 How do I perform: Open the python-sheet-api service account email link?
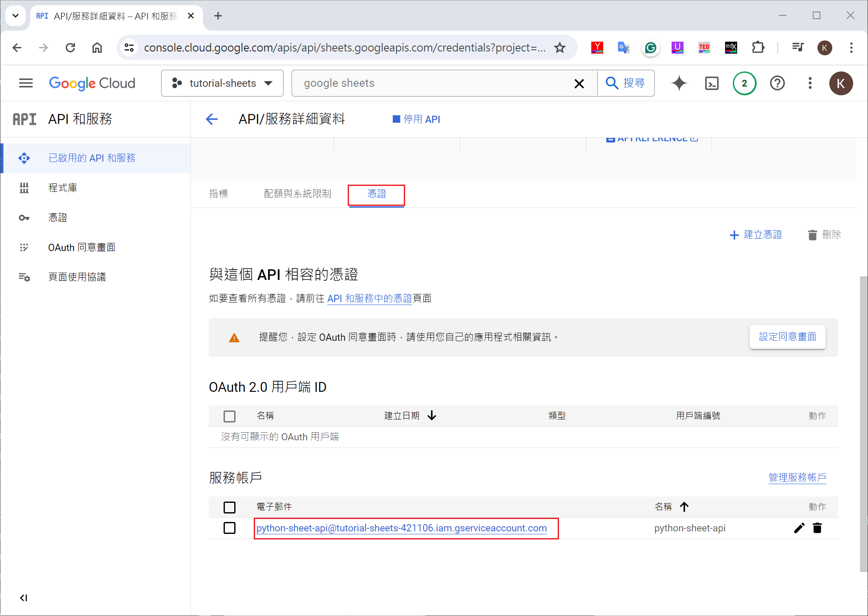pos(401,528)
